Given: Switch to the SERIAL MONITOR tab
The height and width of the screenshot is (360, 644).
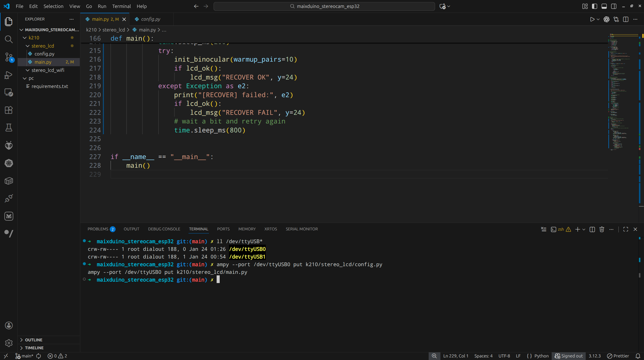Looking at the screenshot, I should [x=302, y=229].
